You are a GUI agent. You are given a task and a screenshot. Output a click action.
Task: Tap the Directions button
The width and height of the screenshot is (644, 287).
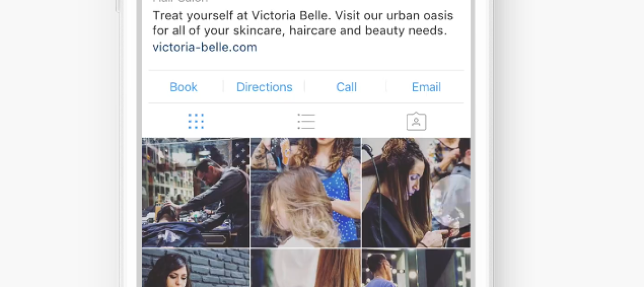[265, 87]
